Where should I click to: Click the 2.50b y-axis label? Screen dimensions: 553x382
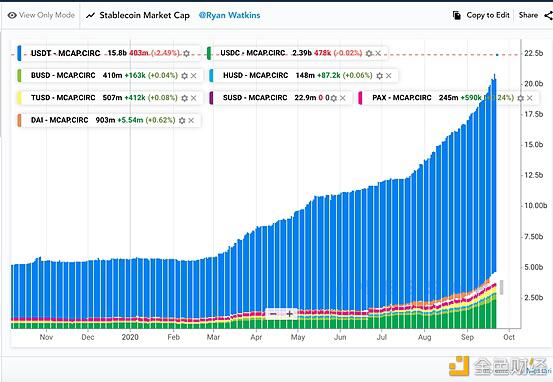(x=534, y=297)
